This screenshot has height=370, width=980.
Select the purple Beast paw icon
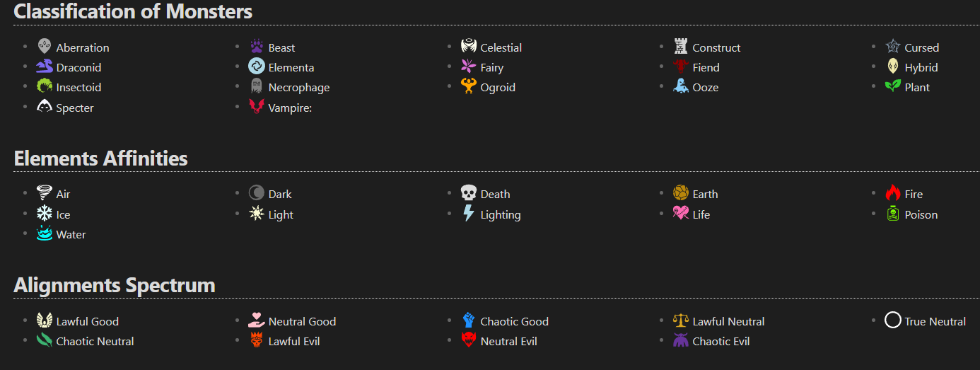click(x=257, y=47)
